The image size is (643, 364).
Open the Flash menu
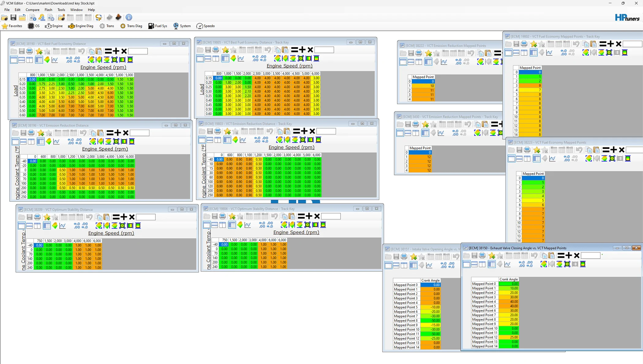[x=48, y=10]
